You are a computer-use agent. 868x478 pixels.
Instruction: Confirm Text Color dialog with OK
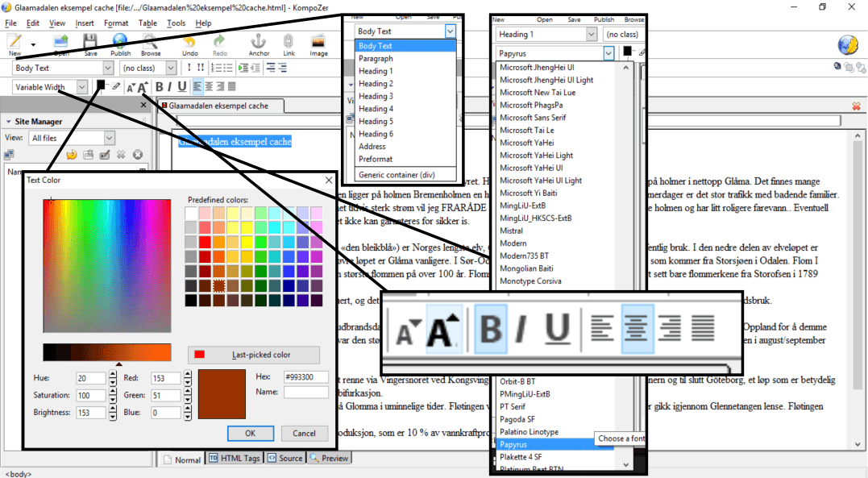[250, 433]
